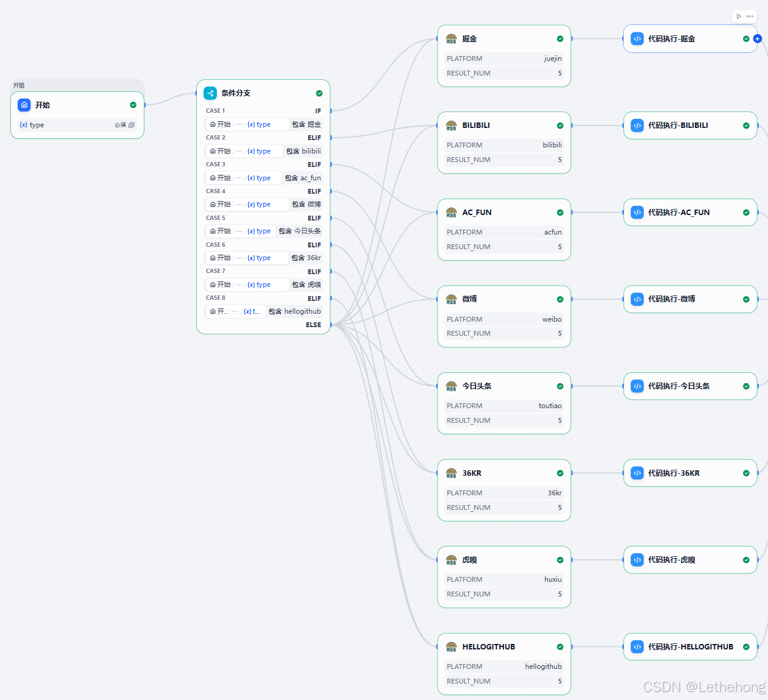Select the 代码执行-虎嗅 node title

point(672,560)
